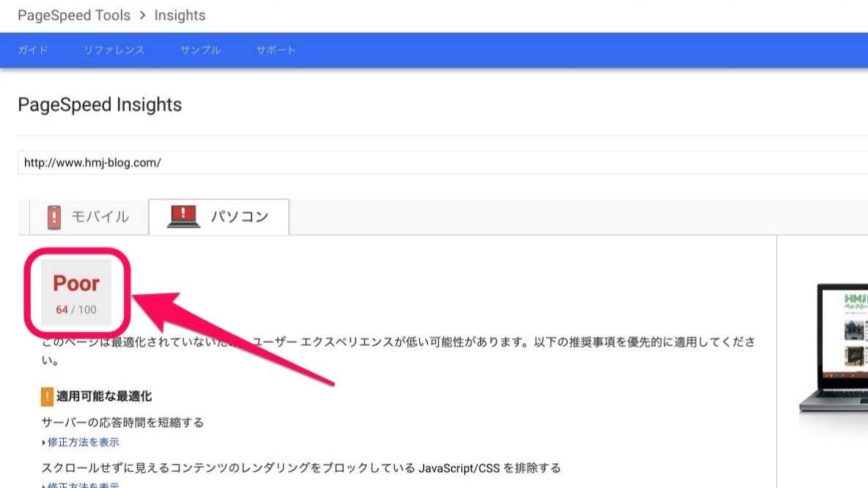Image resolution: width=868 pixels, height=488 pixels.
Task: Go to the Insights breadcrumb link
Action: click(180, 15)
